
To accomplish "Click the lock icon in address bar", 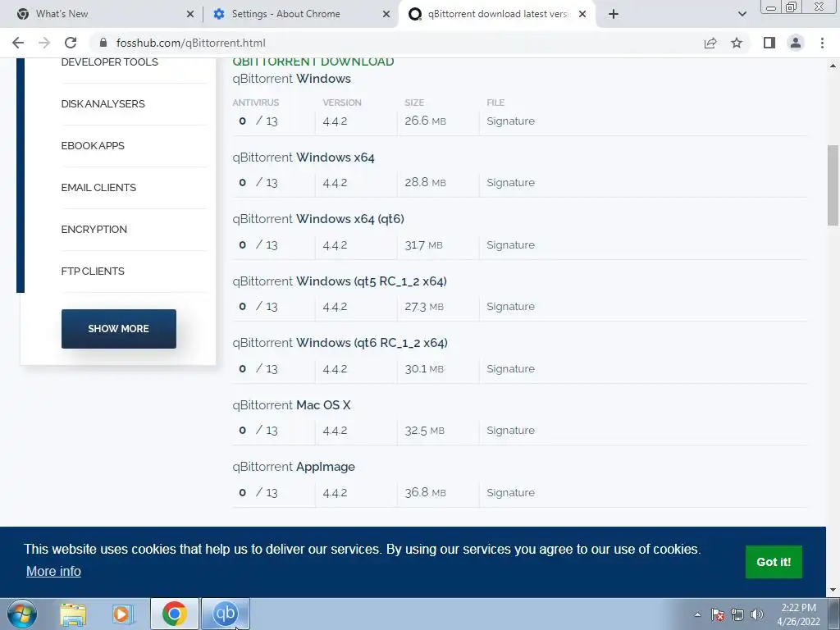I will coord(103,43).
